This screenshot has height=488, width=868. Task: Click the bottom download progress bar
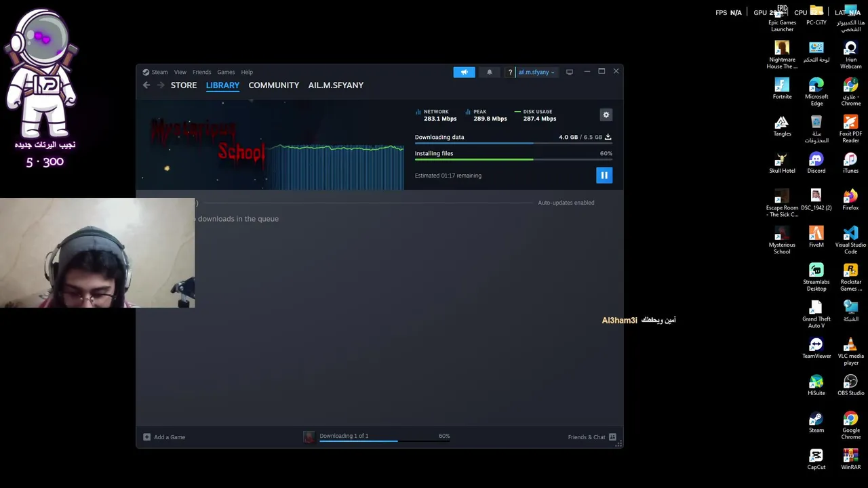(x=384, y=441)
